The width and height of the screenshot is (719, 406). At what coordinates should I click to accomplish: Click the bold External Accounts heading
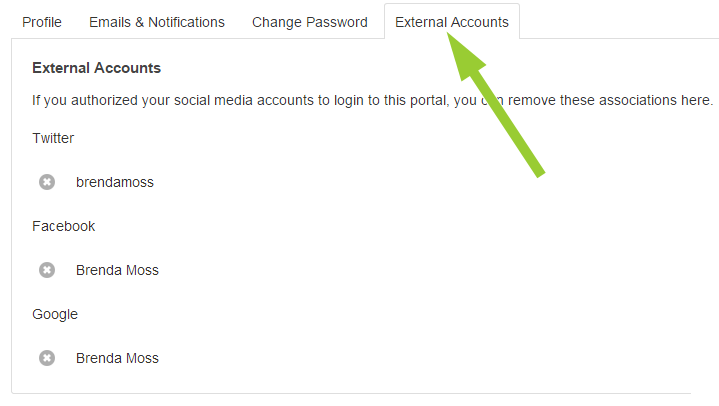97,68
